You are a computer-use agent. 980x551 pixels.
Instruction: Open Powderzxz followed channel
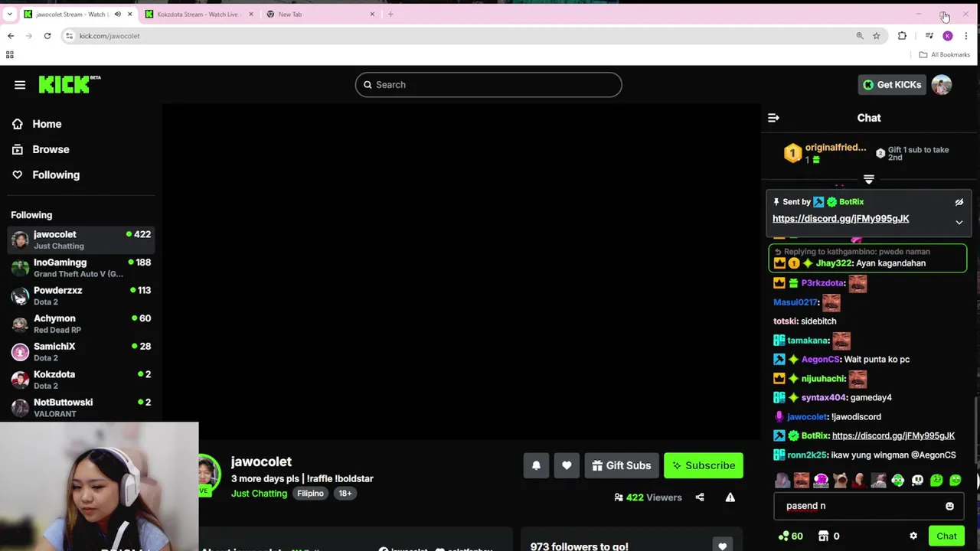click(81, 295)
